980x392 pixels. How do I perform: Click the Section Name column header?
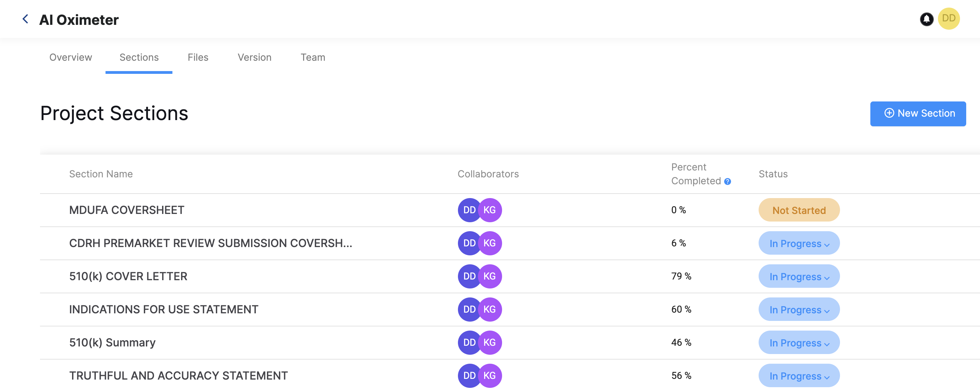[101, 174]
